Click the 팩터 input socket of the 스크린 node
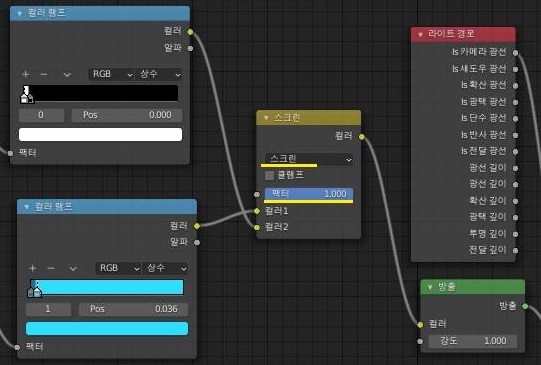541x365 pixels. point(257,194)
